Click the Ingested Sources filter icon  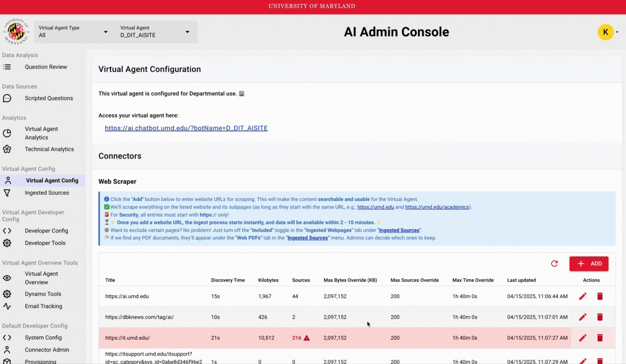[7, 193]
